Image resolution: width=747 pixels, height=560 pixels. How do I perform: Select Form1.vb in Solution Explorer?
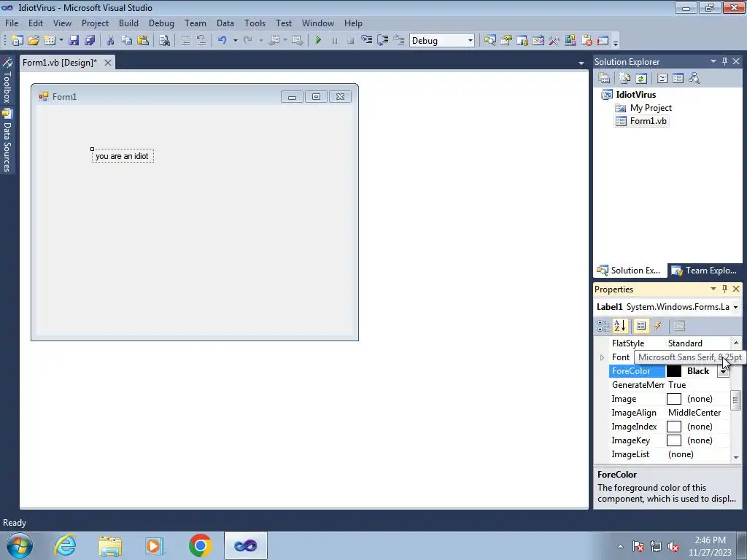(x=649, y=122)
